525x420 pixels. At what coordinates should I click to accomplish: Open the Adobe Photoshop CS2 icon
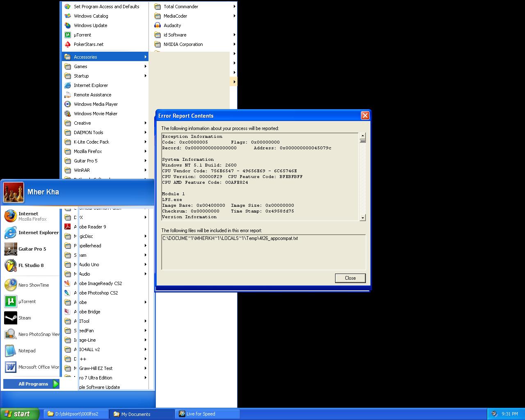tap(68, 293)
